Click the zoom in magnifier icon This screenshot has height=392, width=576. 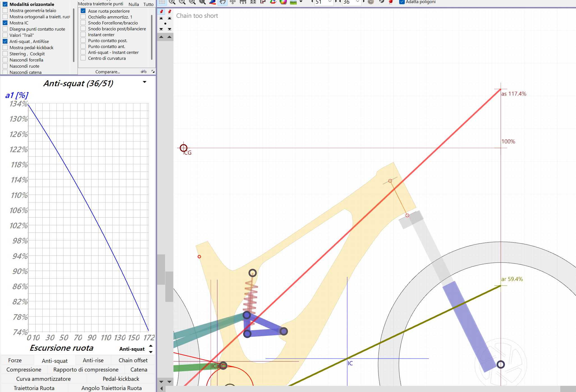click(172, 2)
